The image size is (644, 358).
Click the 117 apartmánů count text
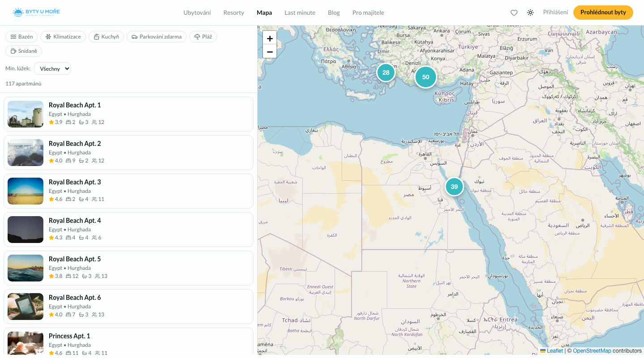(23, 84)
